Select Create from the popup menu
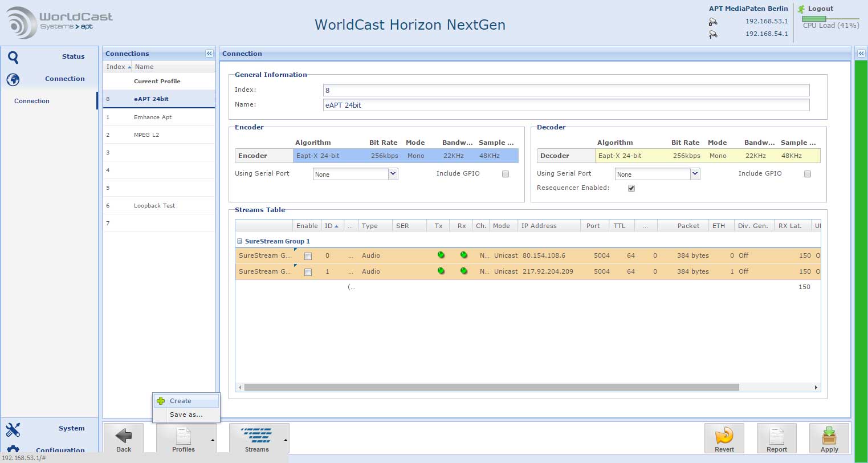This screenshot has height=463, width=868. point(186,401)
